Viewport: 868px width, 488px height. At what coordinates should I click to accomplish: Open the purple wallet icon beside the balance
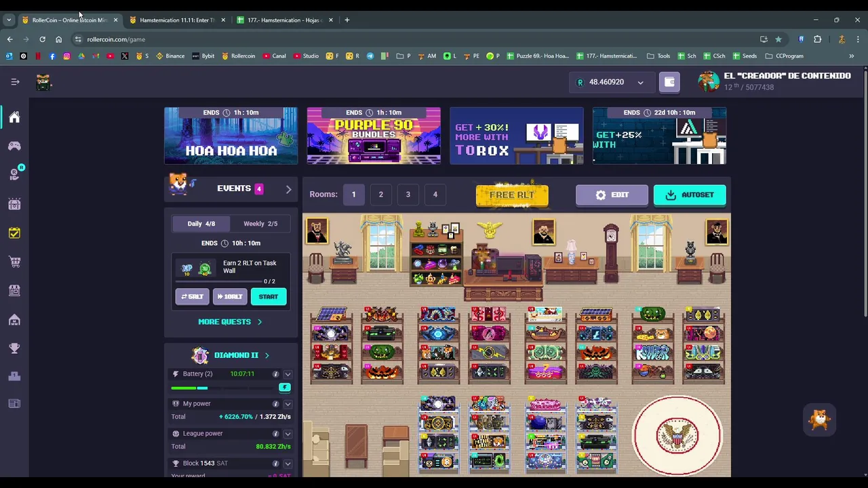coord(669,82)
